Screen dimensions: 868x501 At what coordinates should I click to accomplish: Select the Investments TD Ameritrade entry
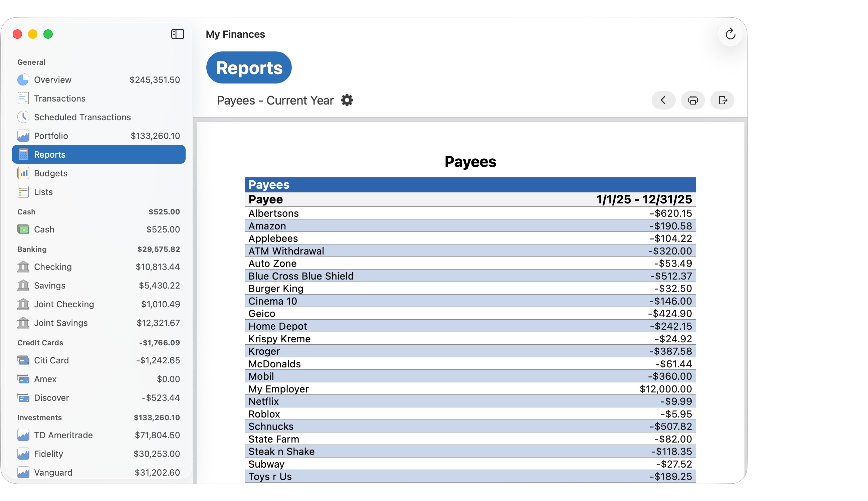63,435
